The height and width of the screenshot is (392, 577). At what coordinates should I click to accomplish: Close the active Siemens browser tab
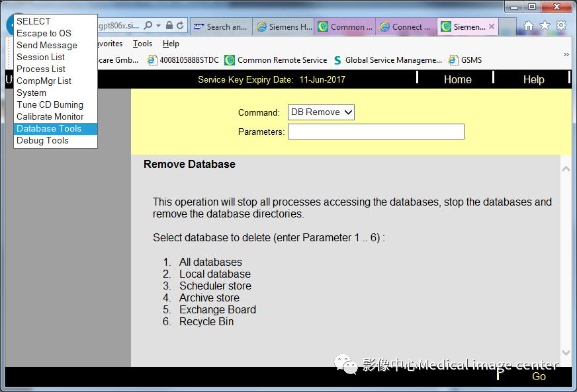click(492, 27)
